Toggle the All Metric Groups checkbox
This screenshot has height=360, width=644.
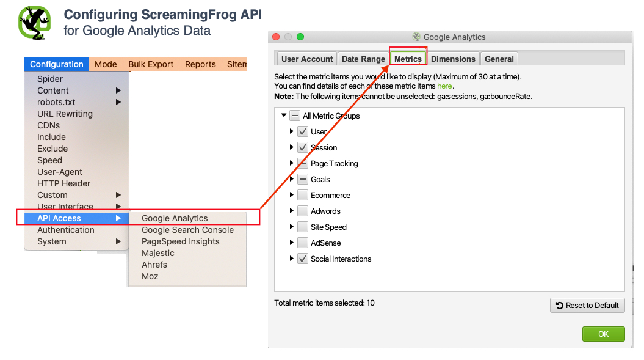pyautogui.click(x=294, y=116)
